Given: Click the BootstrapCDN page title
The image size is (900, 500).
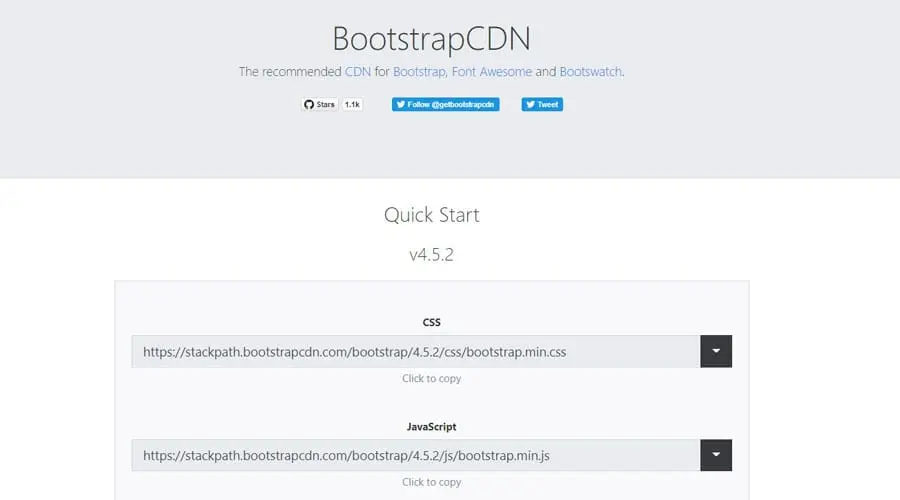Looking at the screenshot, I should pos(432,38).
